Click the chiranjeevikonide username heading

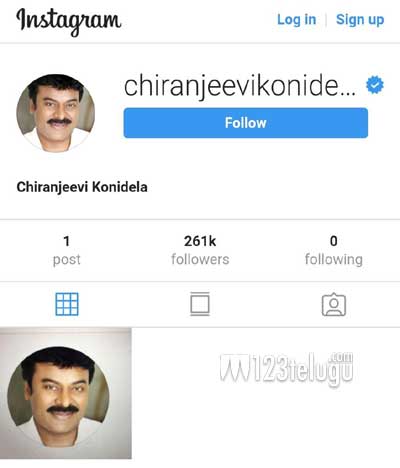point(240,87)
